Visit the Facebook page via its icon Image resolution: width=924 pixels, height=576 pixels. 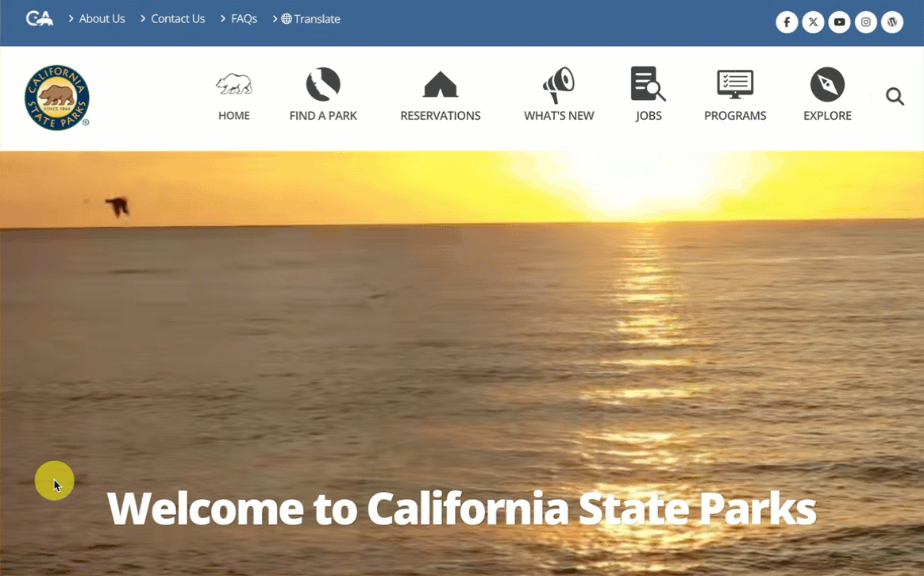(786, 22)
